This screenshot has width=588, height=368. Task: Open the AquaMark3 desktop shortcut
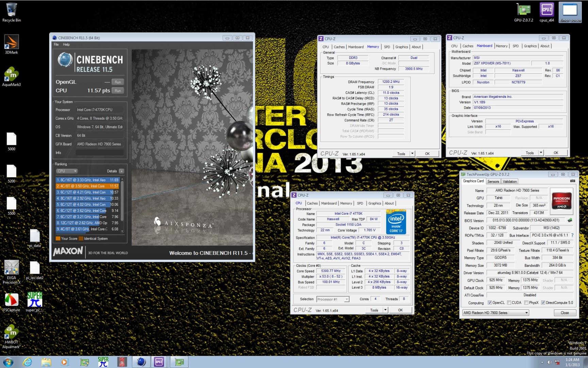pos(11,77)
